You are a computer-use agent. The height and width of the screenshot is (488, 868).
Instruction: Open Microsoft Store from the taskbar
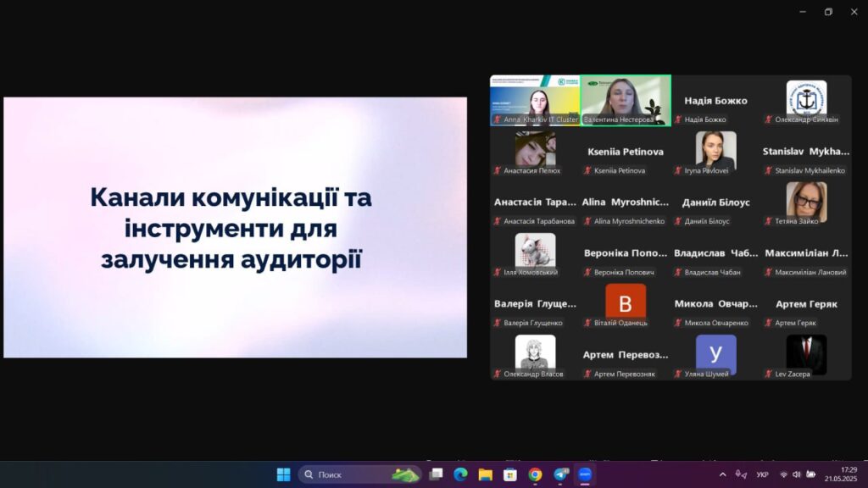[x=510, y=474]
